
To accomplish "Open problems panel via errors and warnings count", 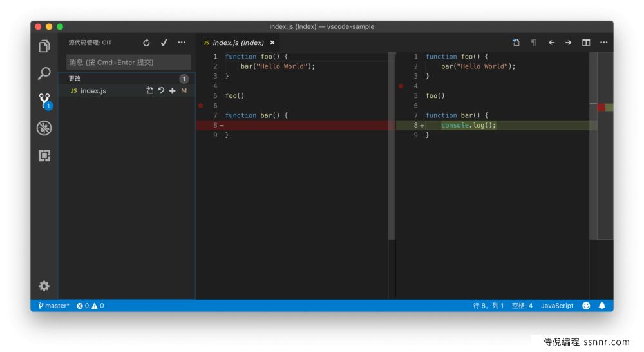I will [90, 306].
